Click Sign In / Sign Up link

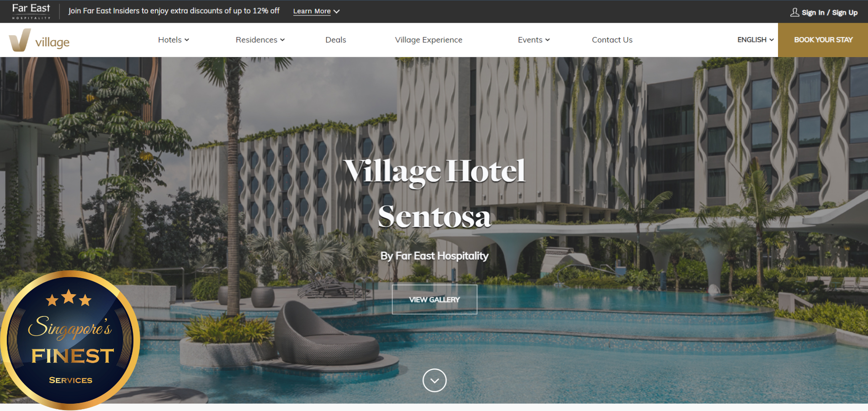tap(830, 12)
